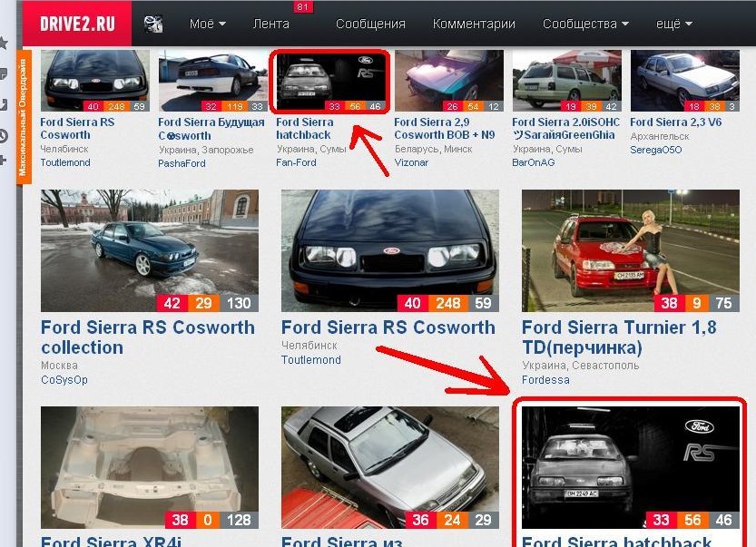Open large photo of silver Ford Sierra sedan
The height and width of the screenshot is (547, 756).
click(x=390, y=467)
